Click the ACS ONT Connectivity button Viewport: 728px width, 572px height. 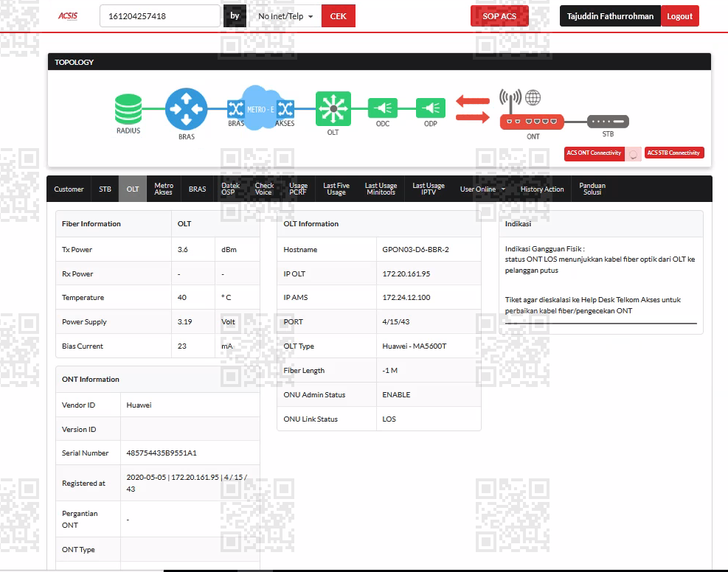[594, 153]
